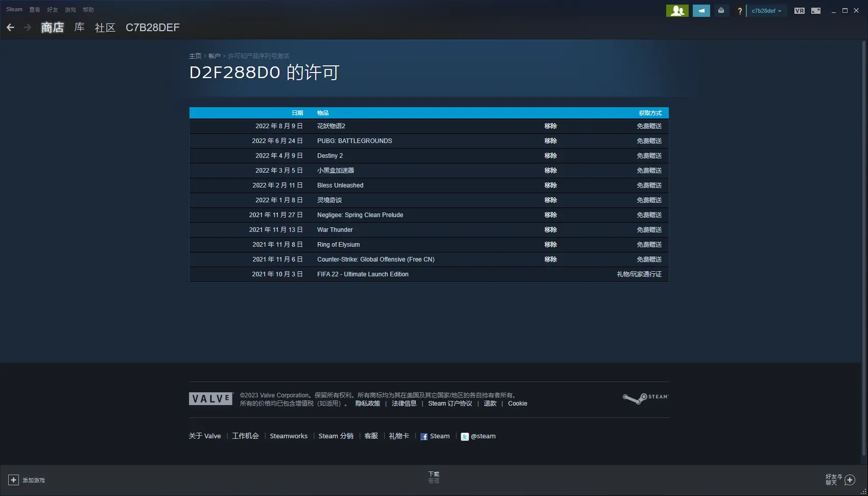Open the 好友 menu
This screenshot has width=868, height=496.
click(x=53, y=10)
